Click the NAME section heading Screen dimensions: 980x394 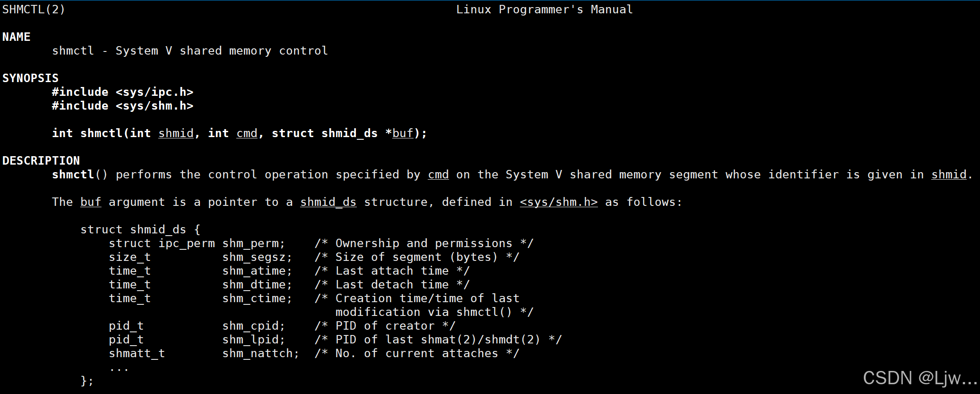[16, 37]
